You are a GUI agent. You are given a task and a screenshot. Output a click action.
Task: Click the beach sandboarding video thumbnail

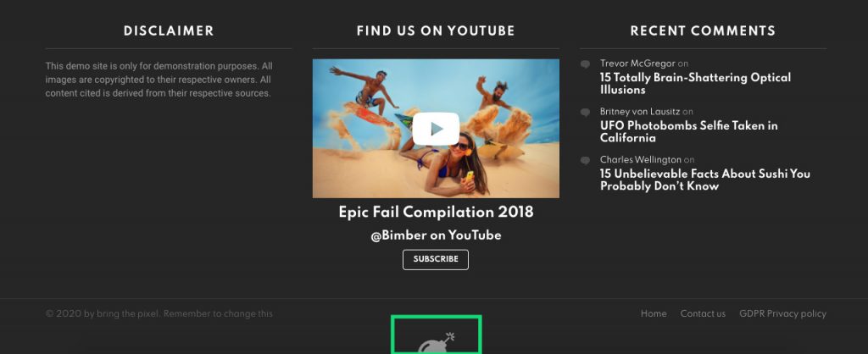pos(436,129)
